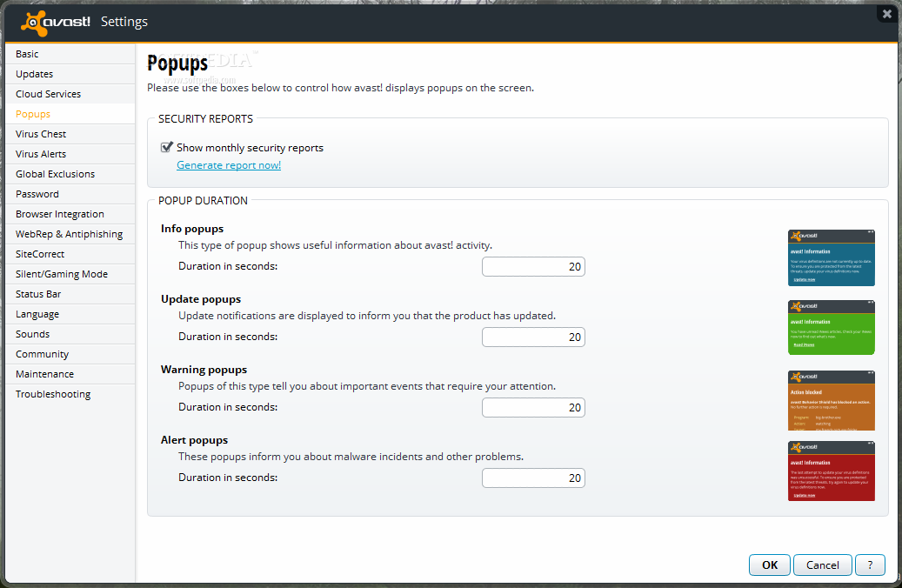Go to Status Bar settings
902x588 pixels.
[x=70, y=294]
